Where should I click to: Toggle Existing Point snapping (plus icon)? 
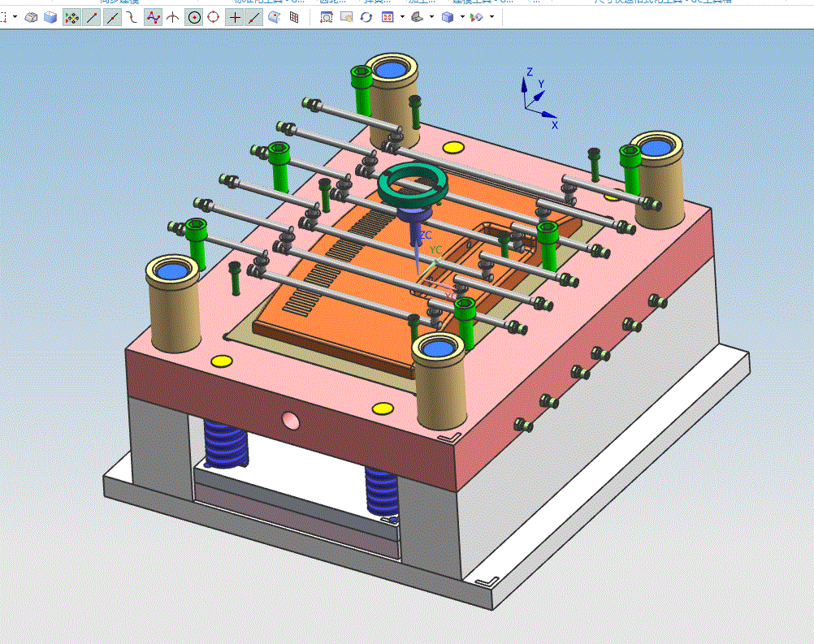pos(234,18)
